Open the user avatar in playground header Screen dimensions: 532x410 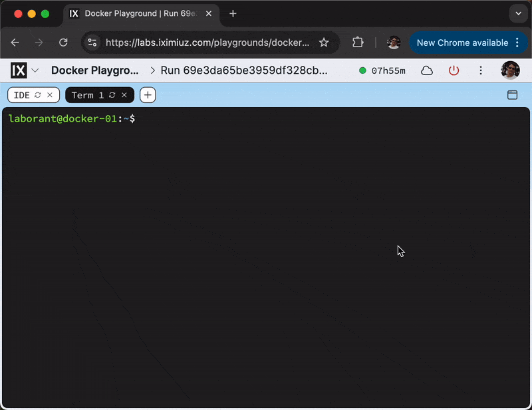click(x=510, y=70)
